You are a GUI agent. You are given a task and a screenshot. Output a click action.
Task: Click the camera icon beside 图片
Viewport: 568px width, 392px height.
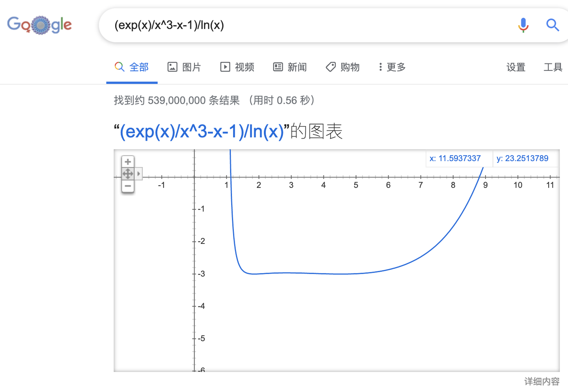coord(172,67)
